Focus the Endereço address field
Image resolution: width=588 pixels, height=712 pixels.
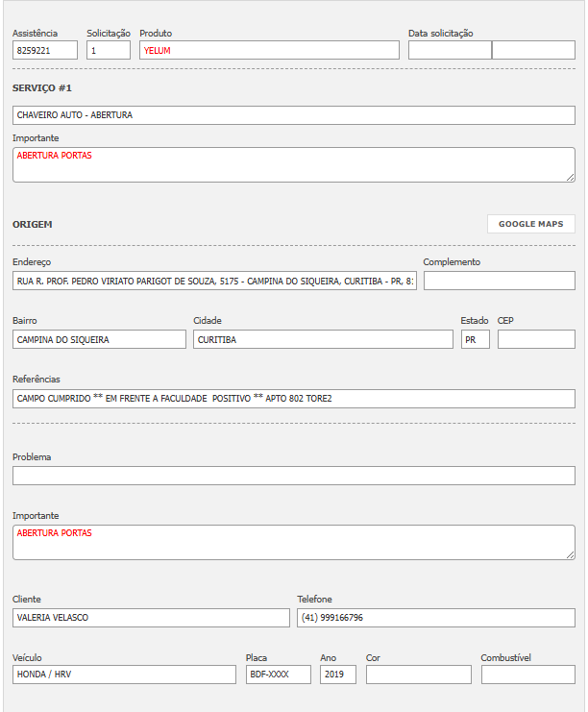[214, 281]
